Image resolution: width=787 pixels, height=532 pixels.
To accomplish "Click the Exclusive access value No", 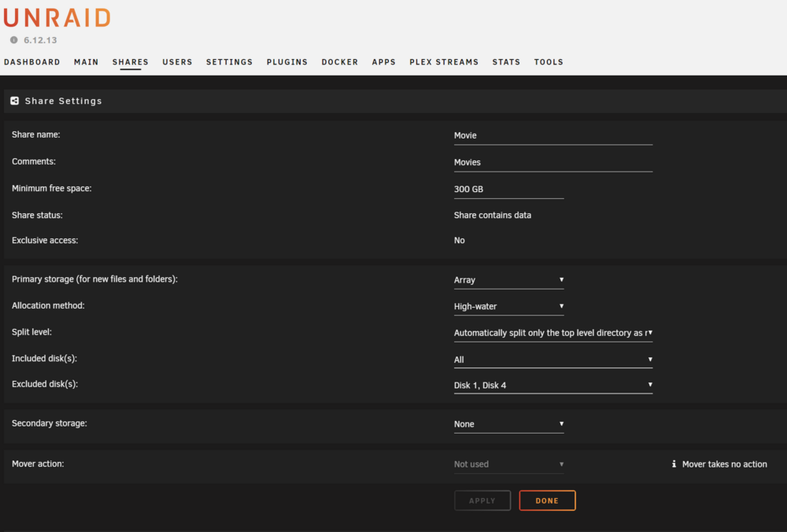I will [460, 240].
